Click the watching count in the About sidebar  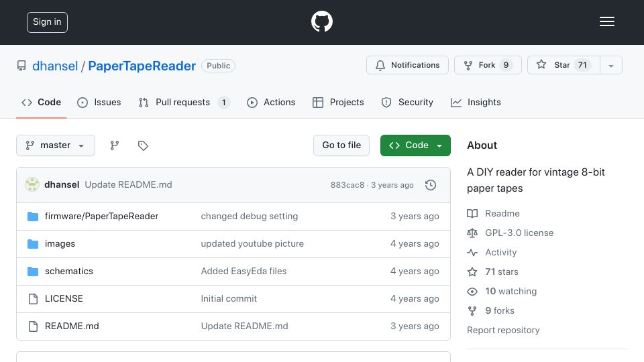(511, 292)
